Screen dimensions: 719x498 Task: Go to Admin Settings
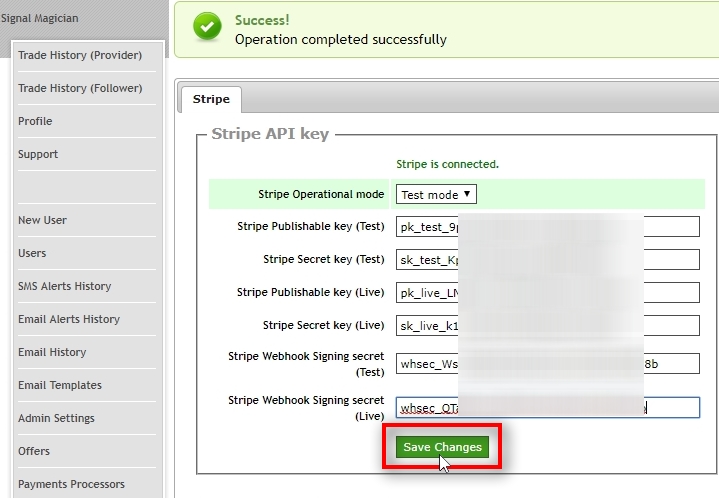[x=56, y=418]
